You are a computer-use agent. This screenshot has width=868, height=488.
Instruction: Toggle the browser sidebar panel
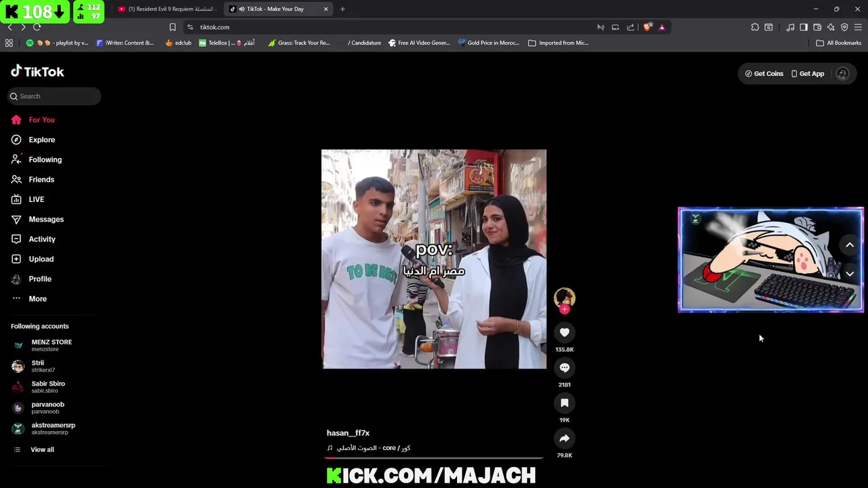[804, 27]
